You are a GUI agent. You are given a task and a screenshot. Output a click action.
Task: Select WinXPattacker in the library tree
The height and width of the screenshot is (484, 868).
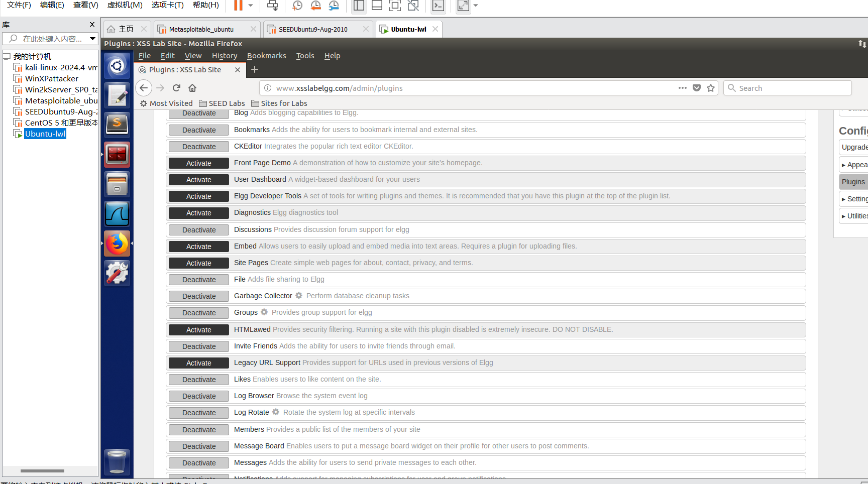pos(52,78)
